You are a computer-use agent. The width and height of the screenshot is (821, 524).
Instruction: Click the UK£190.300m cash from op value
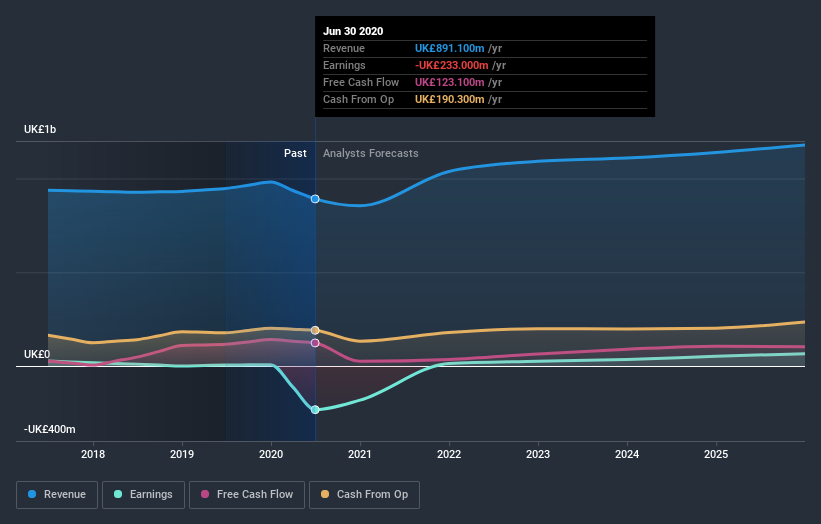[x=449, y=99]
